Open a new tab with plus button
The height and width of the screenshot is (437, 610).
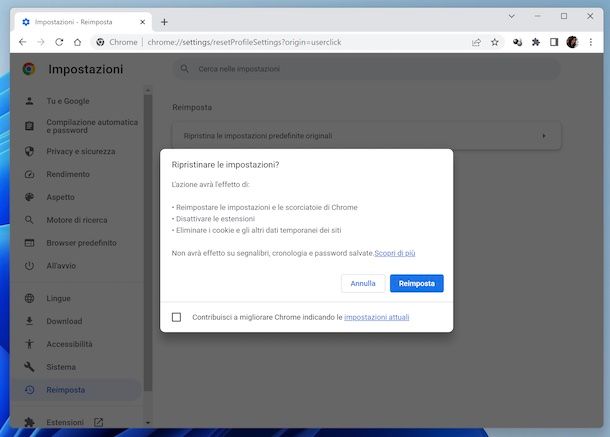(x=164, y=22)
